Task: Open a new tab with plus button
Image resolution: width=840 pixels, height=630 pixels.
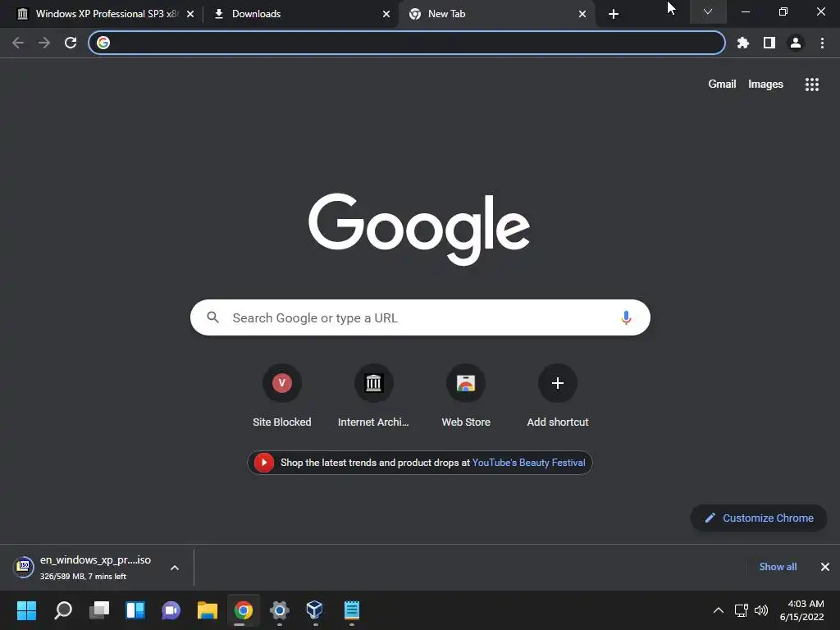Action: point(614,14)
